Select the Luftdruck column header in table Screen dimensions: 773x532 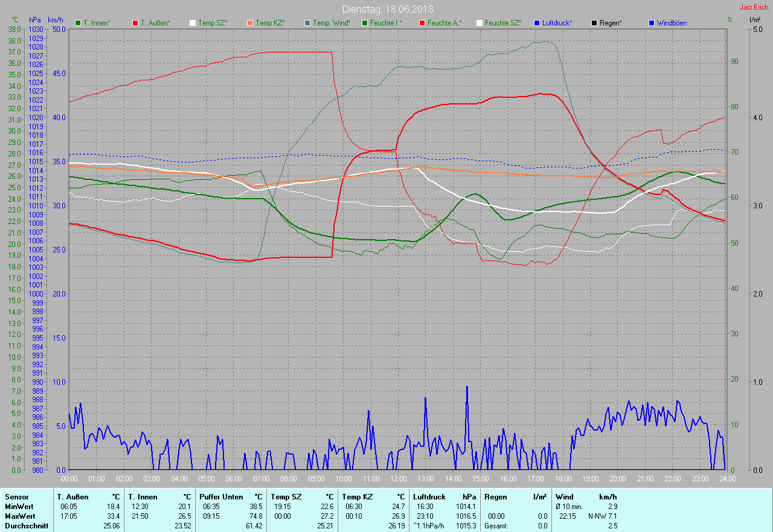429,497
